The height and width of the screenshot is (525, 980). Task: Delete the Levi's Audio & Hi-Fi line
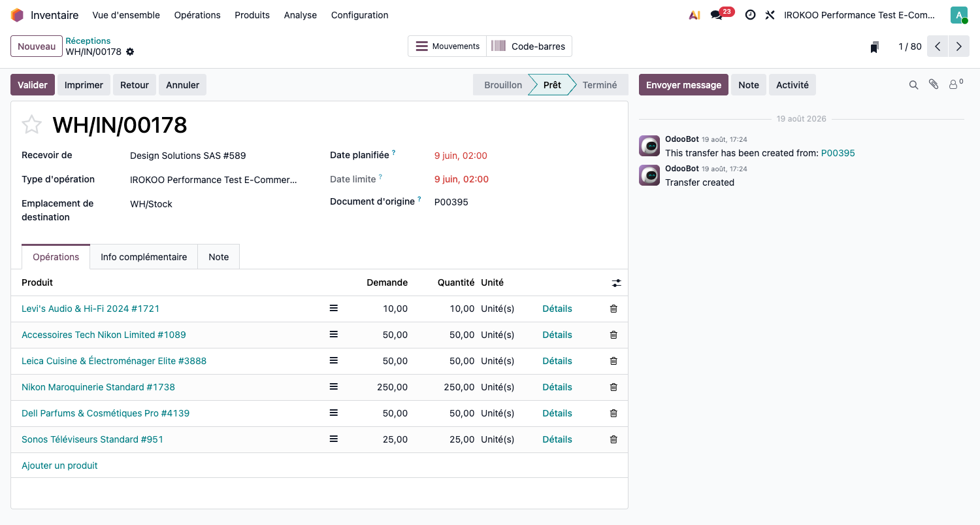coord(613,309)
